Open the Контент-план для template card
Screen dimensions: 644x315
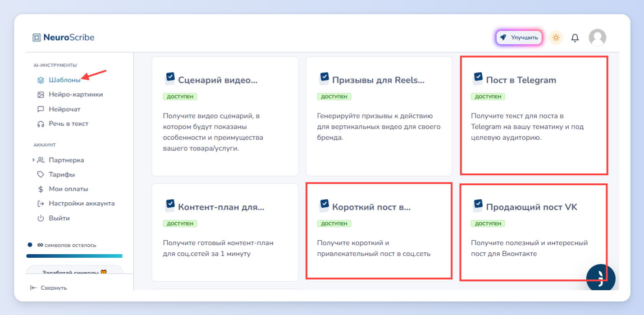(225, 233)
